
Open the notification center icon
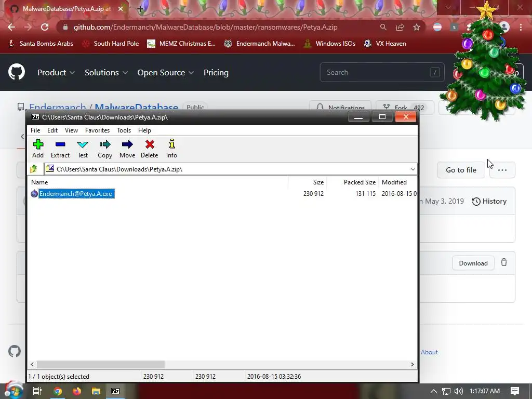point(515,391)
